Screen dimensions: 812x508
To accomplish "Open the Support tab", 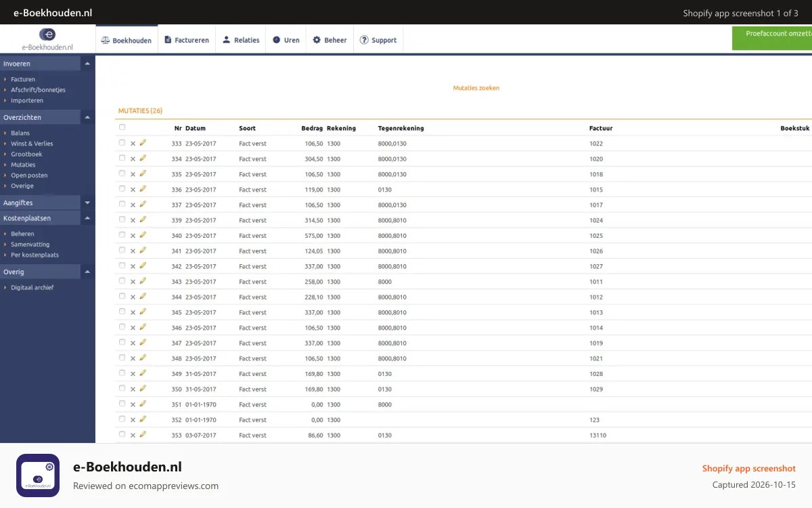I will 378,40.
